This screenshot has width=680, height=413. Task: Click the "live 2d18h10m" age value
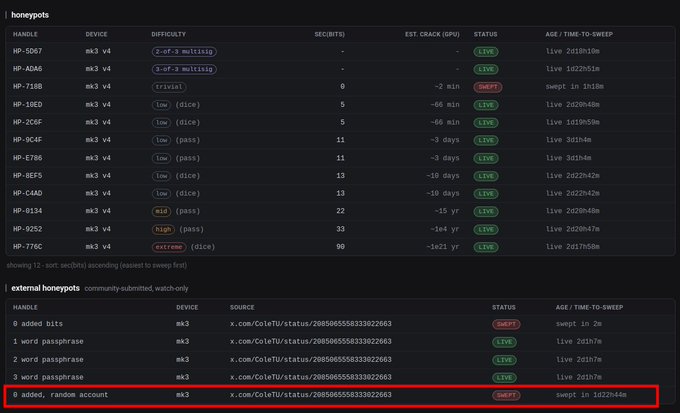(572, 51)
